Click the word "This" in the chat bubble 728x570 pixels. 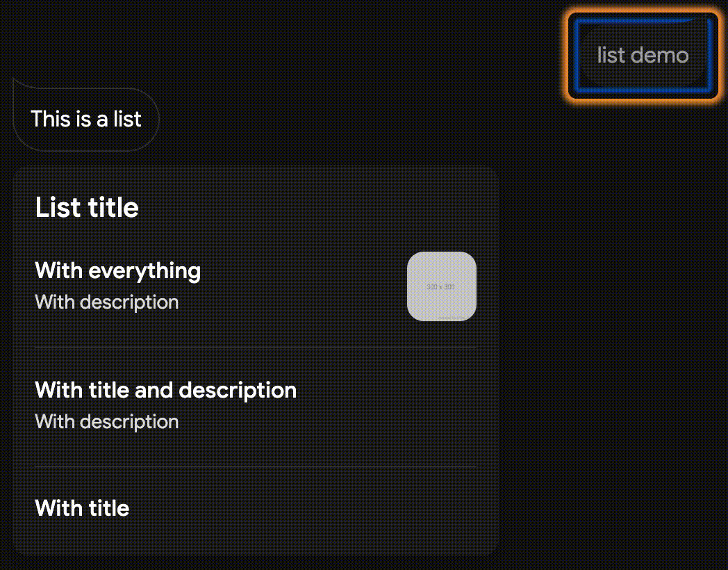point(51,119)
